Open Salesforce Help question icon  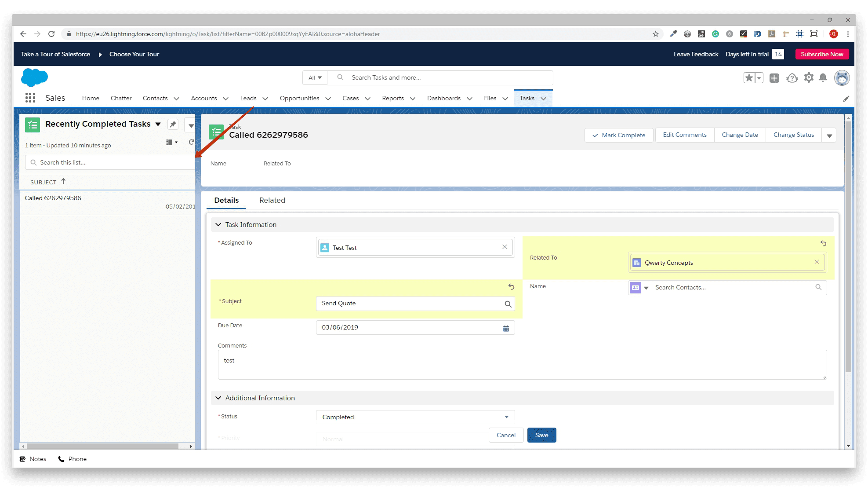click(792, 78)
